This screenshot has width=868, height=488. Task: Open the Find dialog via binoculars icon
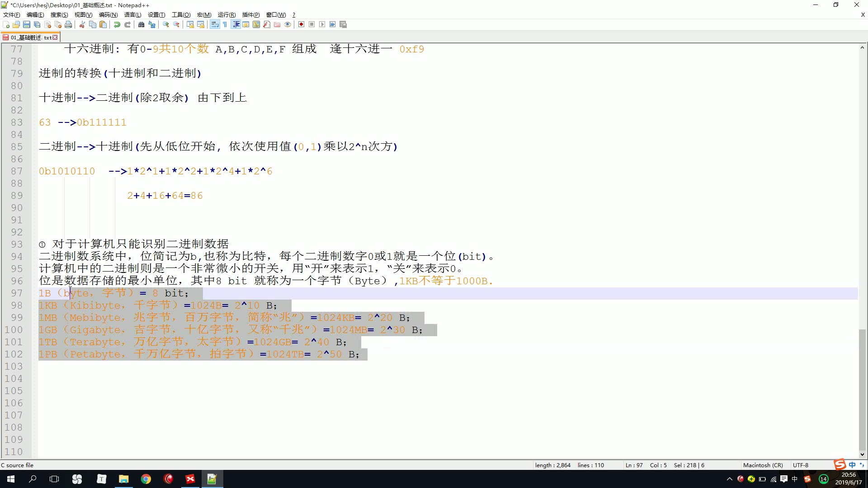[141, 24]
